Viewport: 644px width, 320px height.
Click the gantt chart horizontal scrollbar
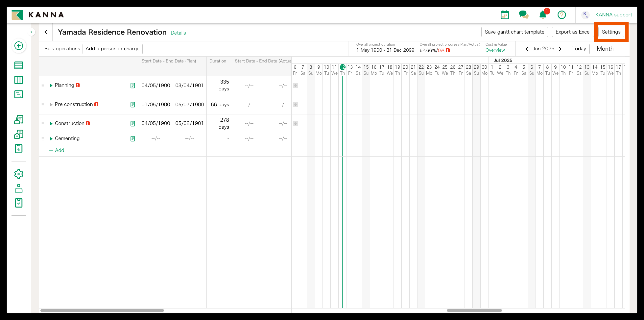coord(474,310)
